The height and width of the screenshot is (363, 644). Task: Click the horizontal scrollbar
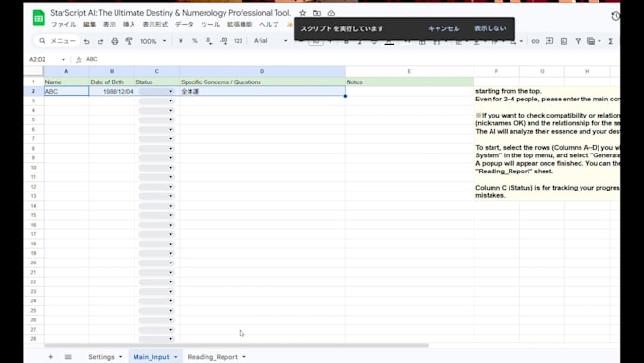click(237, 345)
